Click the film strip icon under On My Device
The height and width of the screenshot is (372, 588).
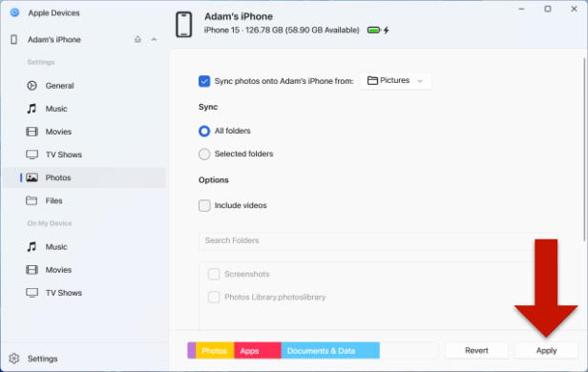(x=31, y=270)
